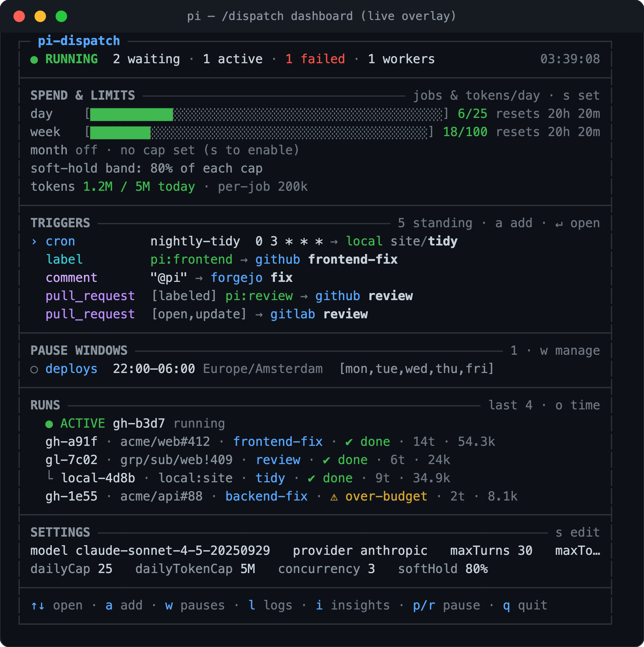644x647 pixels.
Task: Click 'o time' sort in RUNS header
Action: tap(578, 405)
